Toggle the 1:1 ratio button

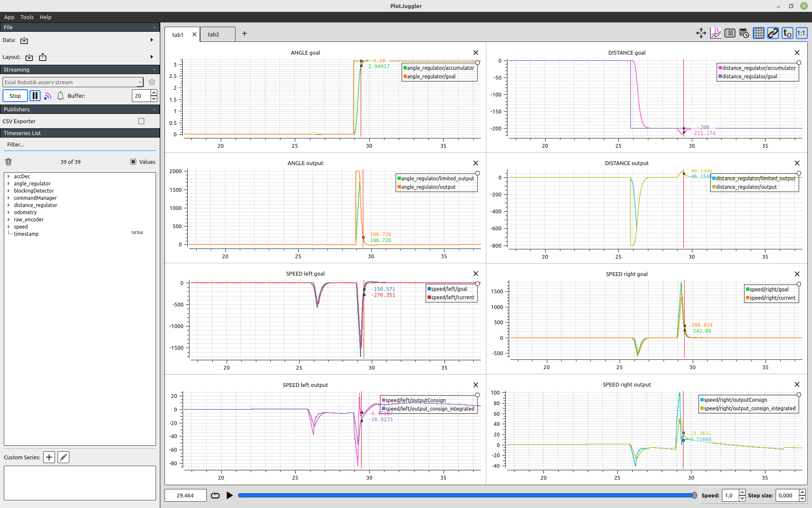pos(801,33)
